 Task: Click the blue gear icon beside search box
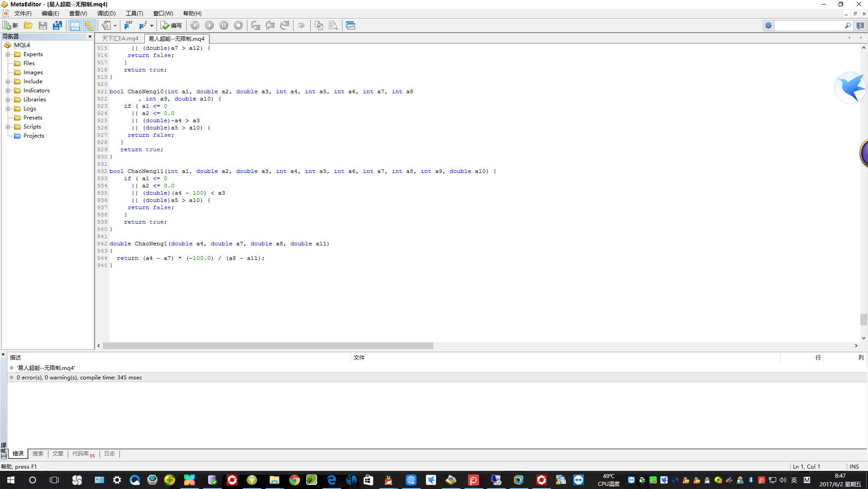click(768, 25)
